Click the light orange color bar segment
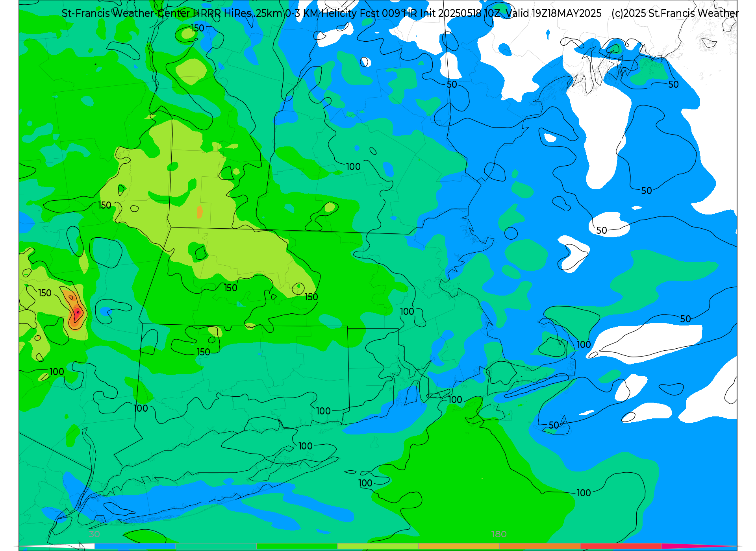This screenshot has height=551, width=756. pyautogui.click(x=459, y=546)
